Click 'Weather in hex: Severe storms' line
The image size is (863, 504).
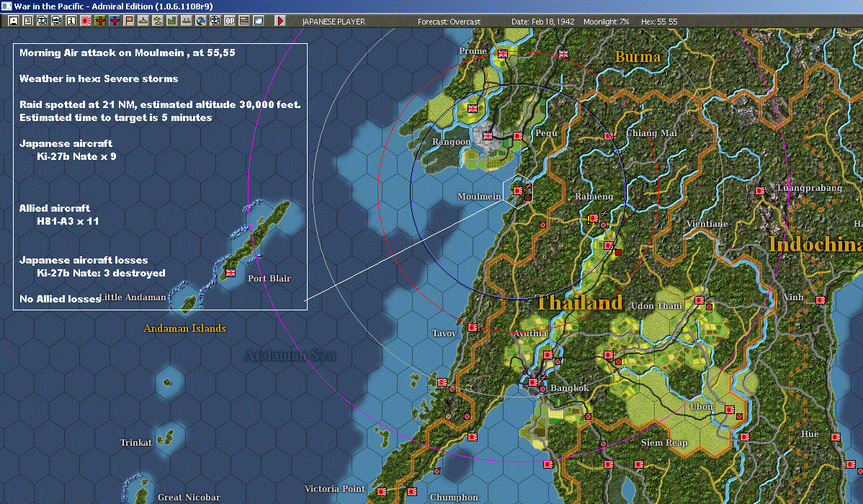[99, 78]
